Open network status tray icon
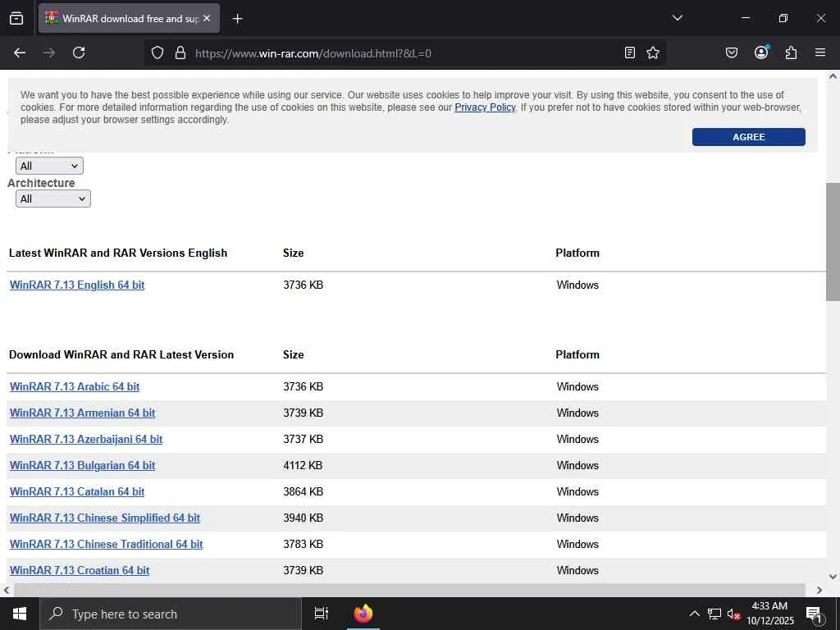Image resolution: width=840 pixels, height=630 pixels. pos(714,614)
